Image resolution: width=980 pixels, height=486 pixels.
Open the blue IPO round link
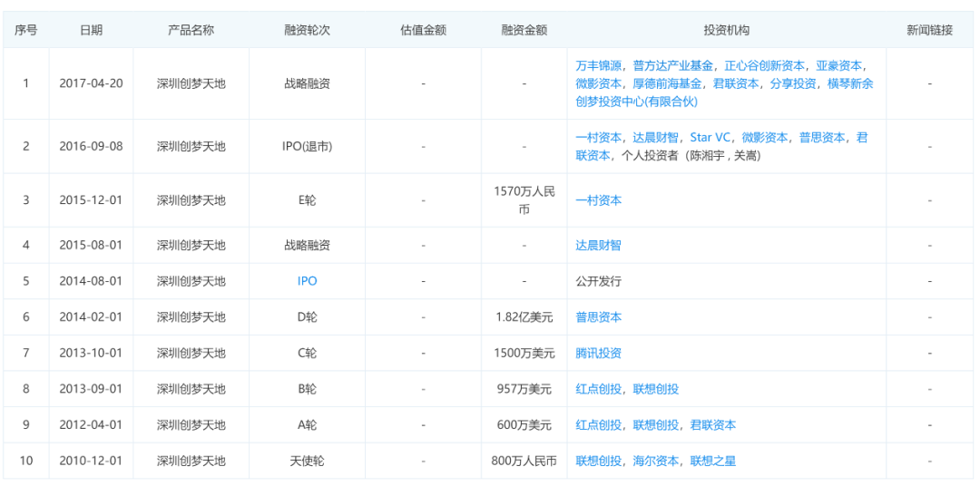point(307,281)
